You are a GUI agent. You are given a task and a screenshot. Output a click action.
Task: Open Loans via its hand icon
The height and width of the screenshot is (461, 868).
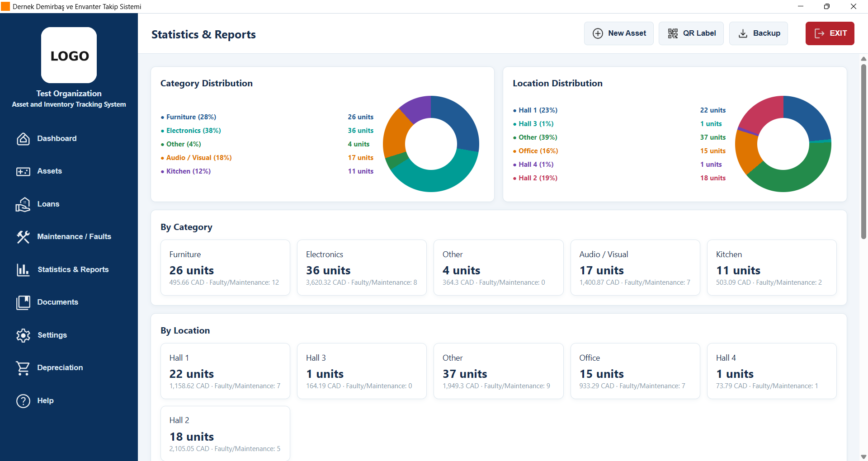click(23, 204)
